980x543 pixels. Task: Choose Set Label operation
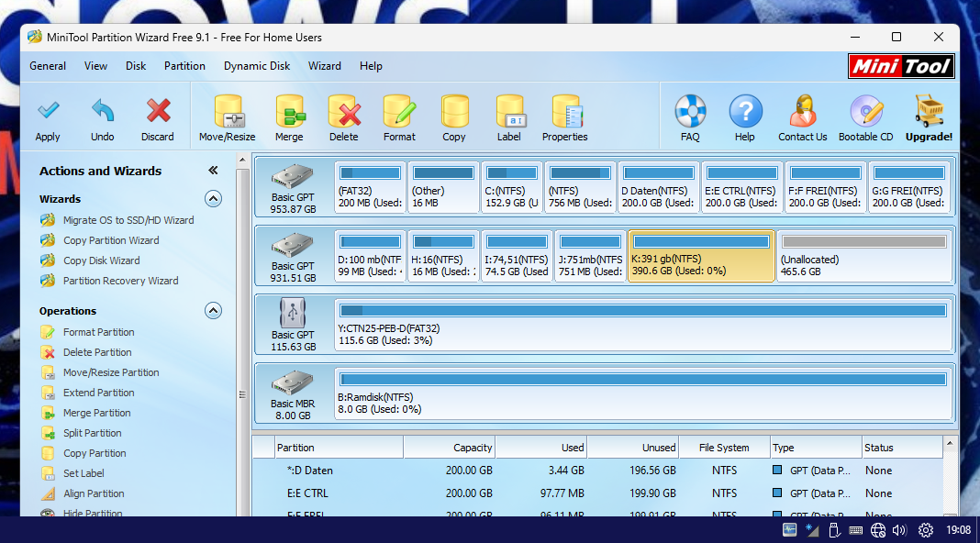tap(84, 473)
